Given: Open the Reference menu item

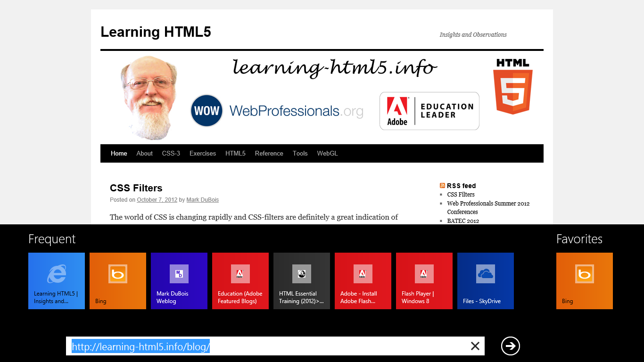Looking at the screenshot, I should click(269, 153).
